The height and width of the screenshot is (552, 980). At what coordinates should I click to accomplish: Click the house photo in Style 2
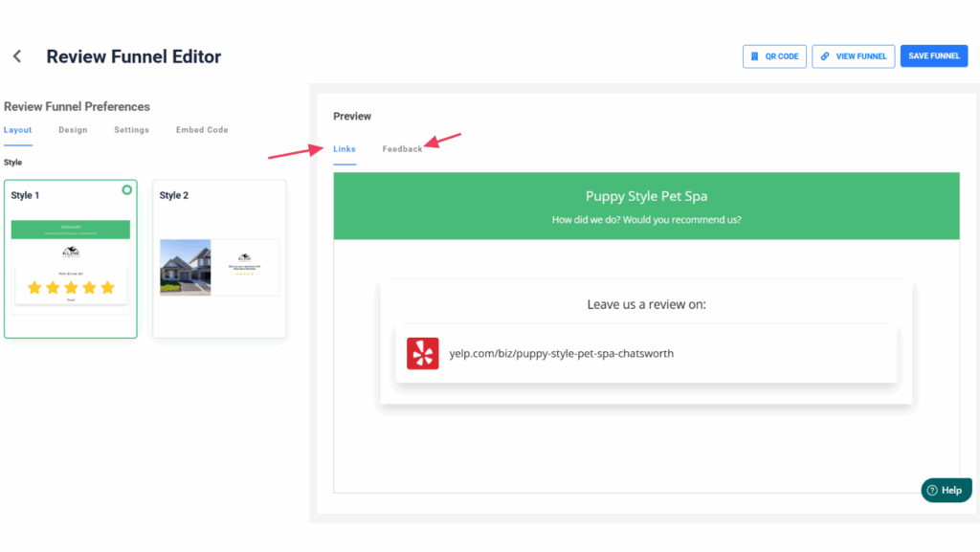(x=185, y=267)
